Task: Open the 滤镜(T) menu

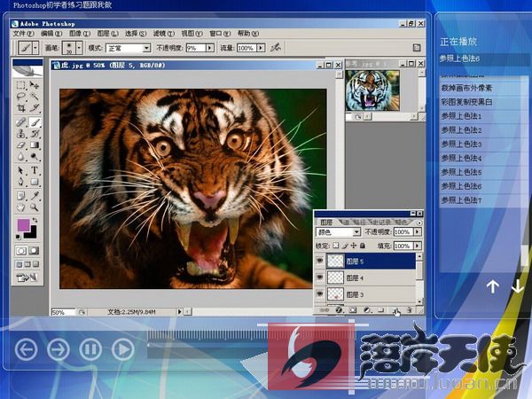Action: coord(163,34)
